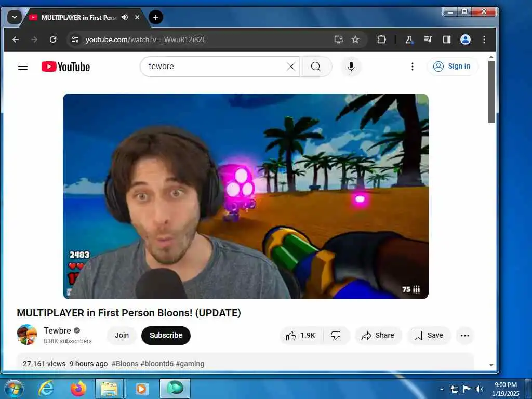Click the scrollbar up arrow
Screen dimensions: 532x399
coord(491,57)
